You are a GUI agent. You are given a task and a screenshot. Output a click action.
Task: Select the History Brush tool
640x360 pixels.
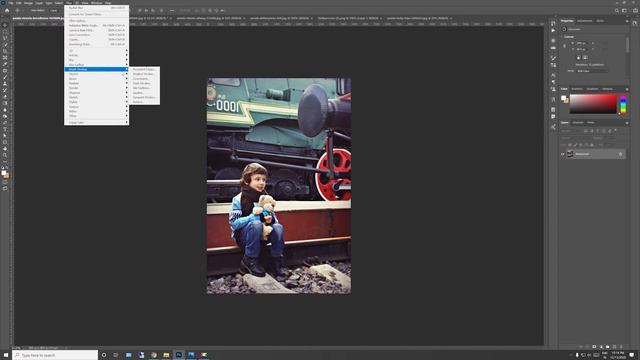click(x=5, y=90)
